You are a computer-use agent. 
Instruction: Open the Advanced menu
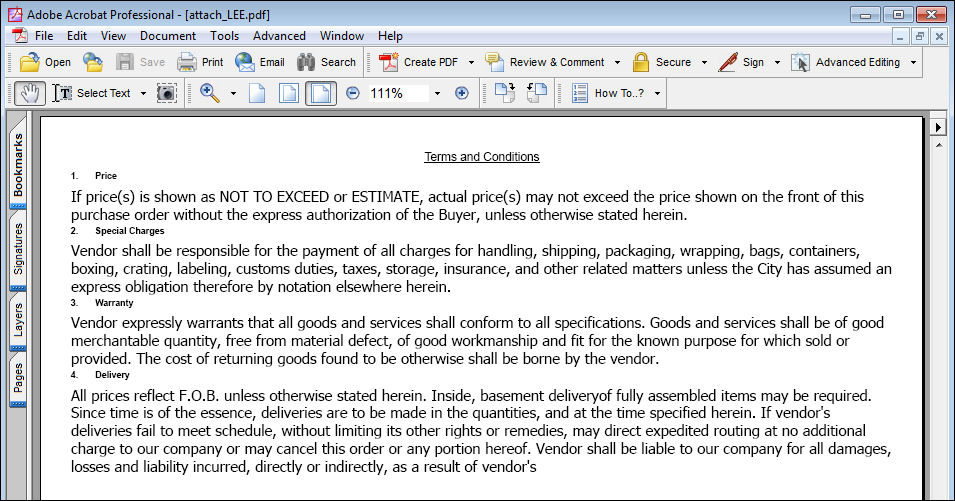(x=280, y=36)
